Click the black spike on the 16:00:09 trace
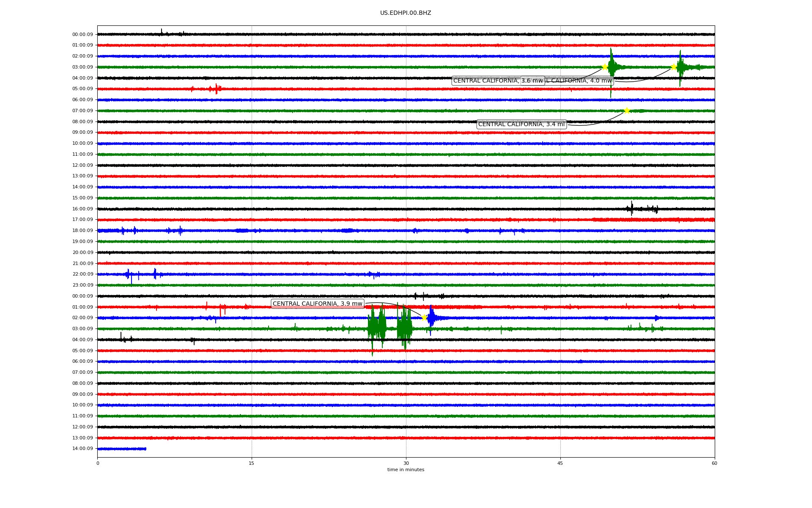The height and width of the screenshot is (508, 812). [632, 208]
